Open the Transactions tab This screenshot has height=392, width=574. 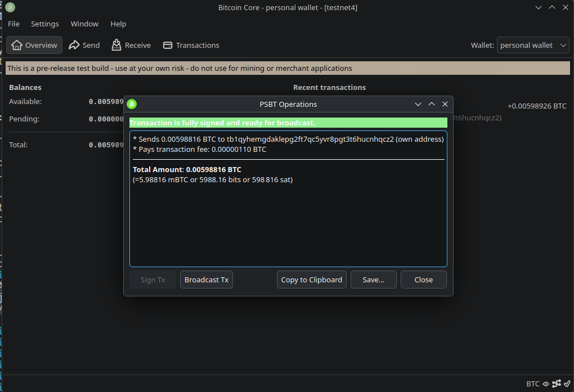click(x=191, y=45)
